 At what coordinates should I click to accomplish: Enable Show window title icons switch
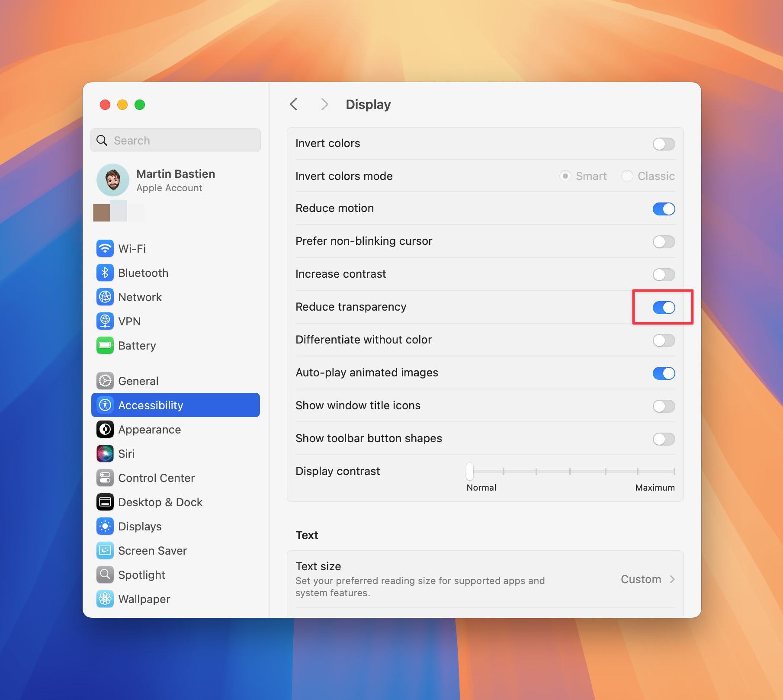point(664,406)
